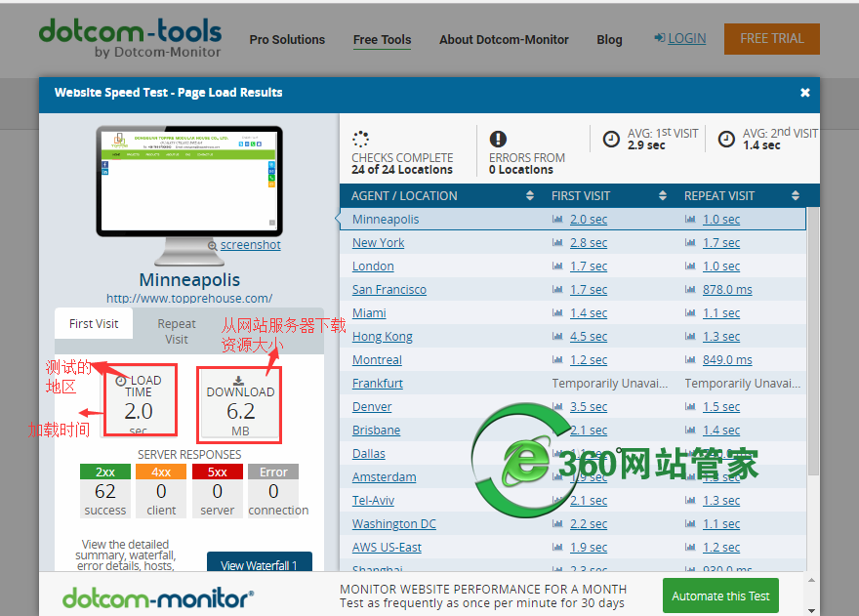Start the FREE TRIAL

(772, 38)
